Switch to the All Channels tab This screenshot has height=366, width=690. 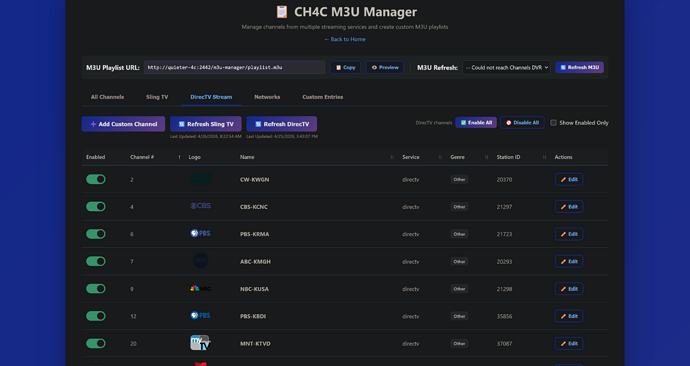pyautogui.click(x=107, y=97)
